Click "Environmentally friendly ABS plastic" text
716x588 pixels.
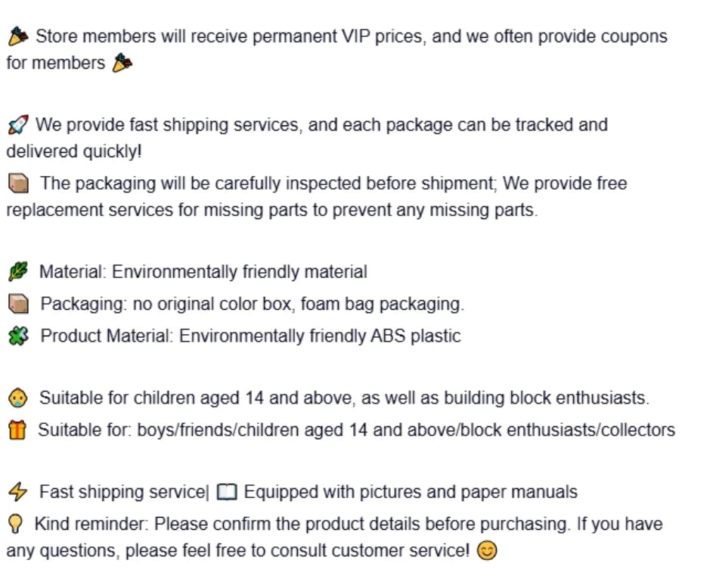coord(320,336)
